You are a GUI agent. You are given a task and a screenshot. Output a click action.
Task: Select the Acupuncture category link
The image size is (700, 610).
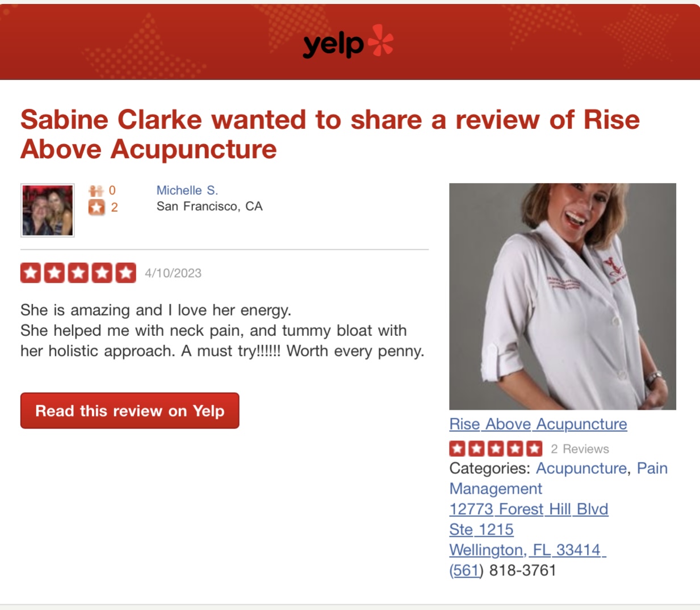point(581,469)
